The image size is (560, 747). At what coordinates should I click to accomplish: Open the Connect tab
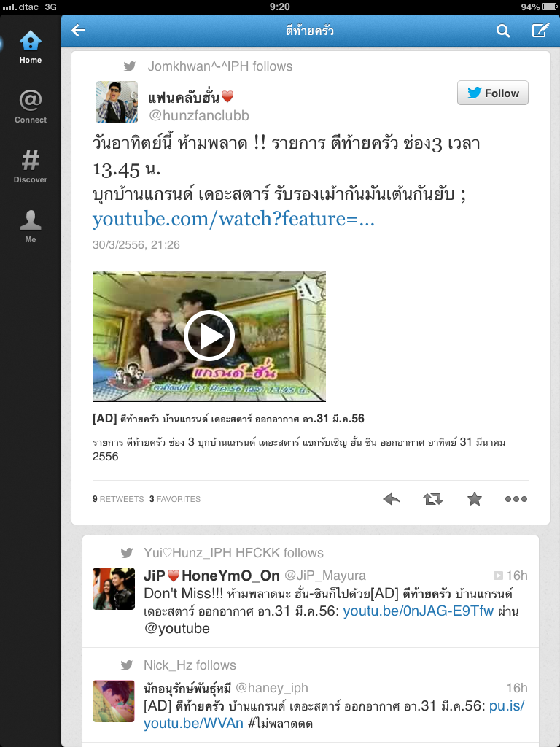[31, 107]
